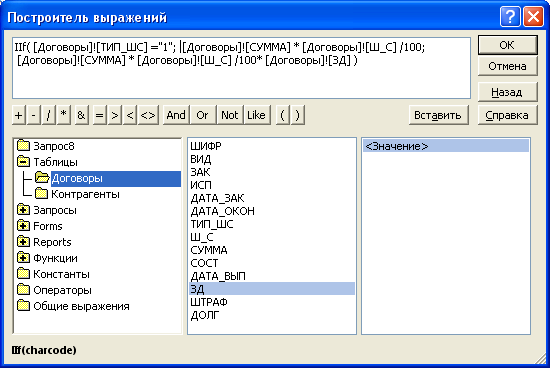Viewport: 550px width, 368px height.
Task: Select the <Значение> entry
Action: [x=446, y=146]
